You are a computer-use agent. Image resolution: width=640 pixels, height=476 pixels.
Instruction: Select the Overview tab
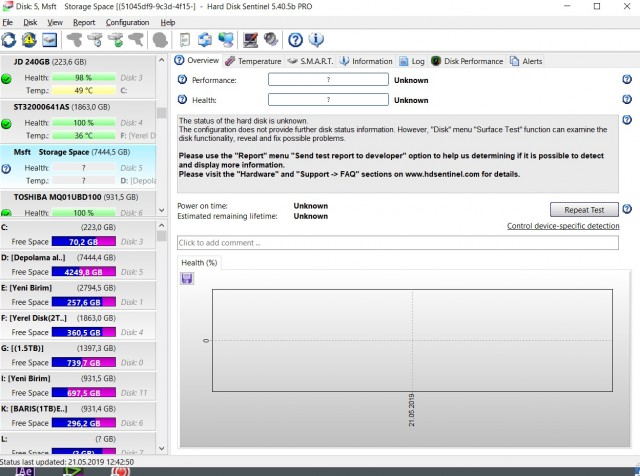pyautogui.click(x=197, y=60)
